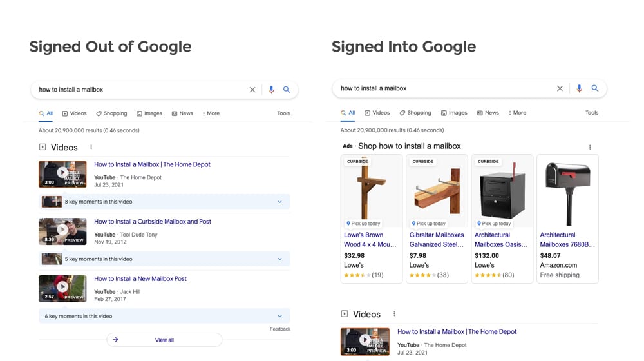The width and height of the screenshot is (644, 361).
Task: Open News tab in the right results
Action: [x=488, y=113]
